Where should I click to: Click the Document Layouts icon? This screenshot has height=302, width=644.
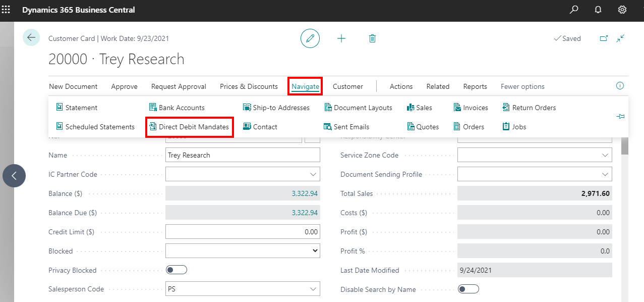[x=328, y=108]
